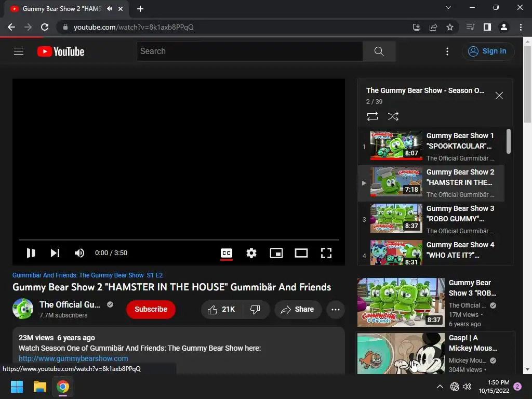Open network tray icon

(x=454, y=387)
